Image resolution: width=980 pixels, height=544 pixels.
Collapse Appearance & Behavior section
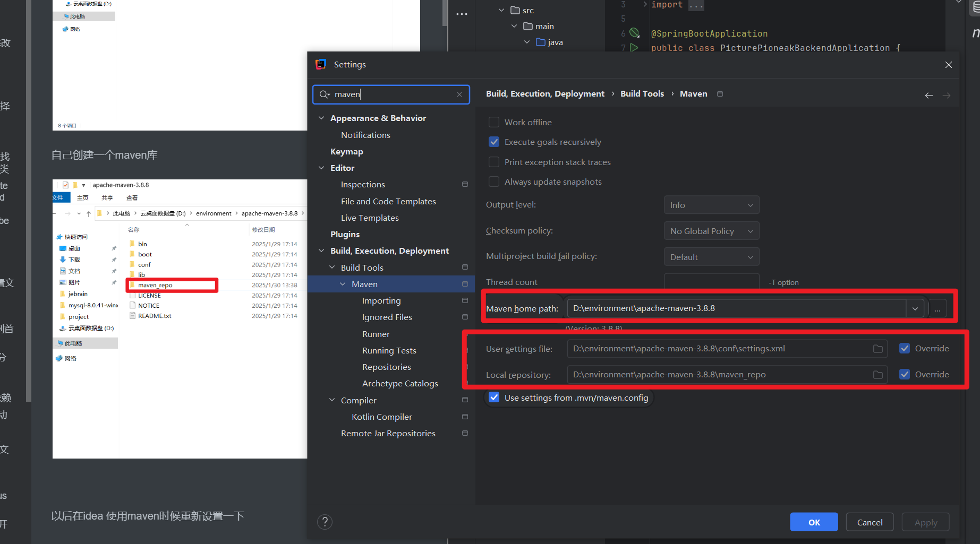click(321, 118)
